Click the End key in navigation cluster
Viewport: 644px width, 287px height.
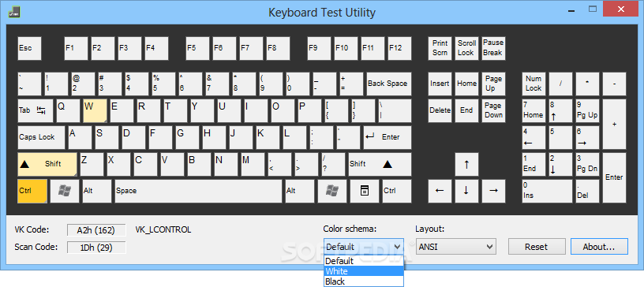click(466, 110)
